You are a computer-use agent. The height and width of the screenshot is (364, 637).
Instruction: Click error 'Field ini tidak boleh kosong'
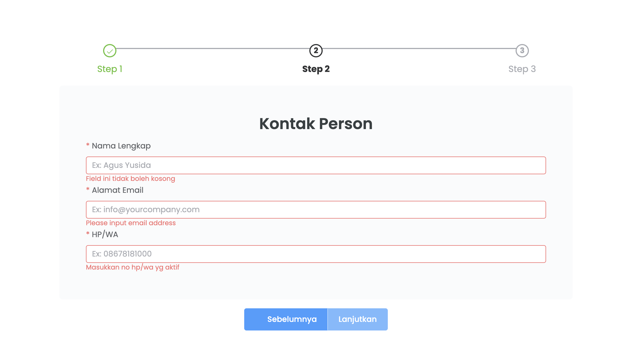[131, 179]
